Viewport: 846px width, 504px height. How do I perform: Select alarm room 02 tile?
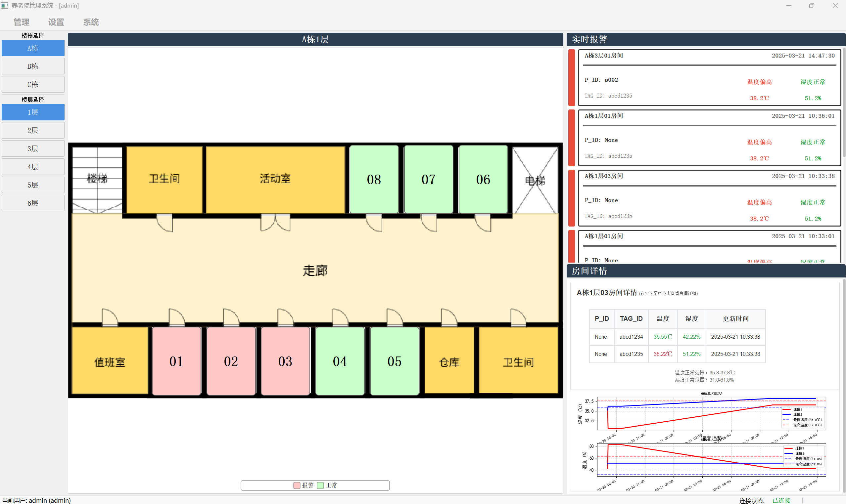tap(231, 361)
